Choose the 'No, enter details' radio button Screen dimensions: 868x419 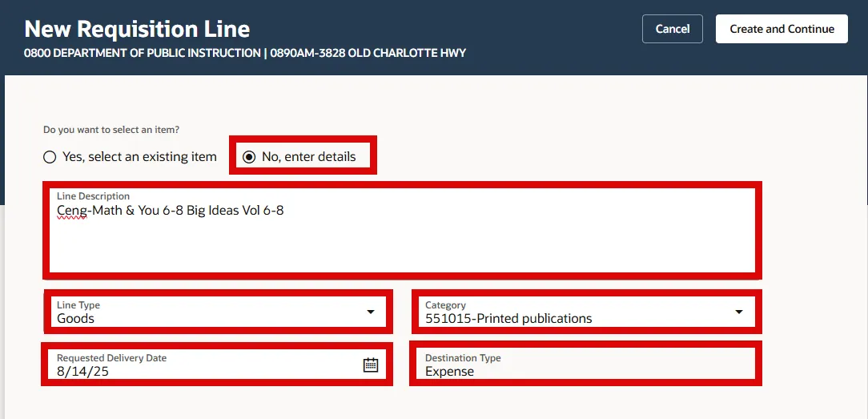point(249,157)
